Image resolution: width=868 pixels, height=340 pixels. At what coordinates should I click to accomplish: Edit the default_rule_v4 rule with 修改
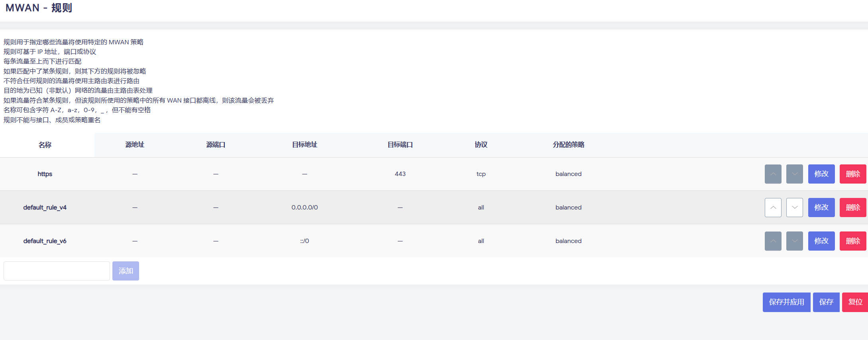point(821,208)
